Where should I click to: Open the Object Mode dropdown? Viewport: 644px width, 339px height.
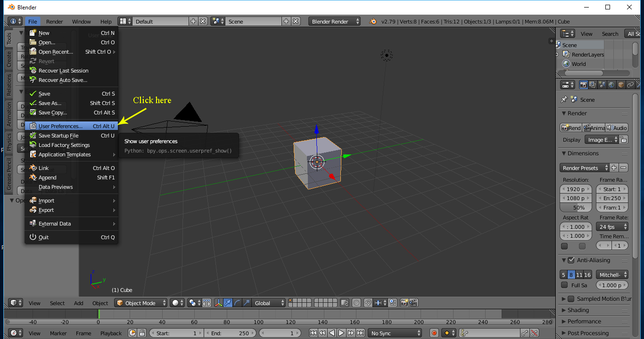(x=140, y=303)
